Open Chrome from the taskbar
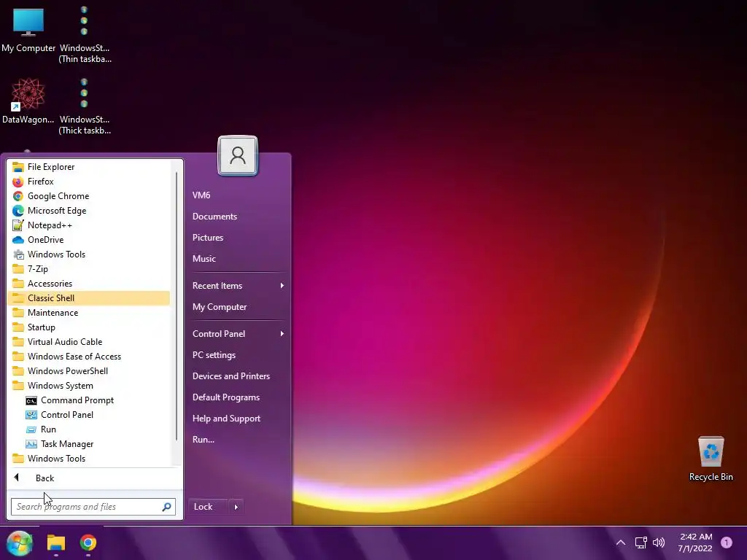The width and height of the screenshot is (747, 560). point(88,542)
